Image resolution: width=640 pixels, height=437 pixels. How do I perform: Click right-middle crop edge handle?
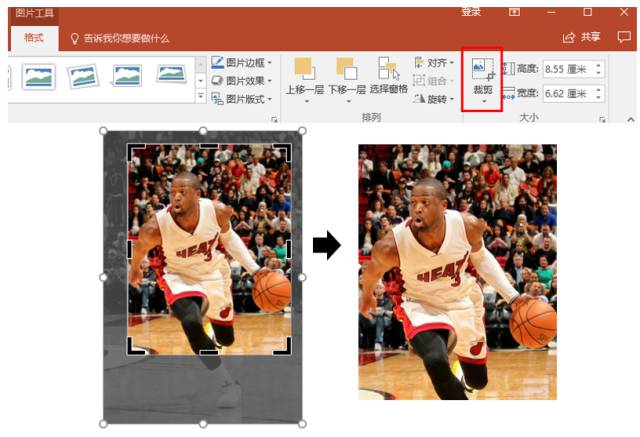point(289,249)
